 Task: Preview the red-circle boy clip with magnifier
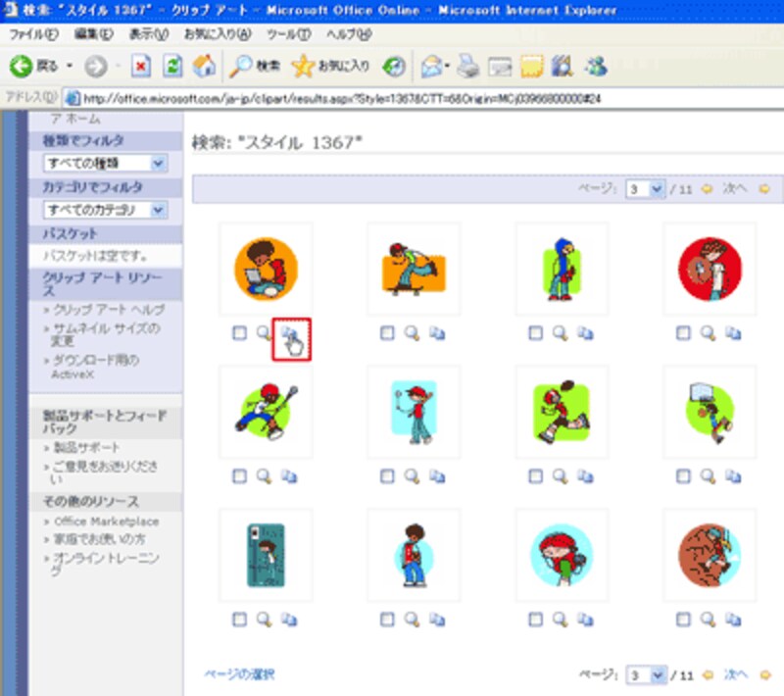point(708,333)
